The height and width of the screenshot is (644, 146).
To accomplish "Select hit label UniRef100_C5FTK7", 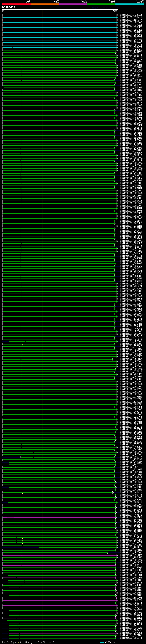I will (x=131, y=359).
